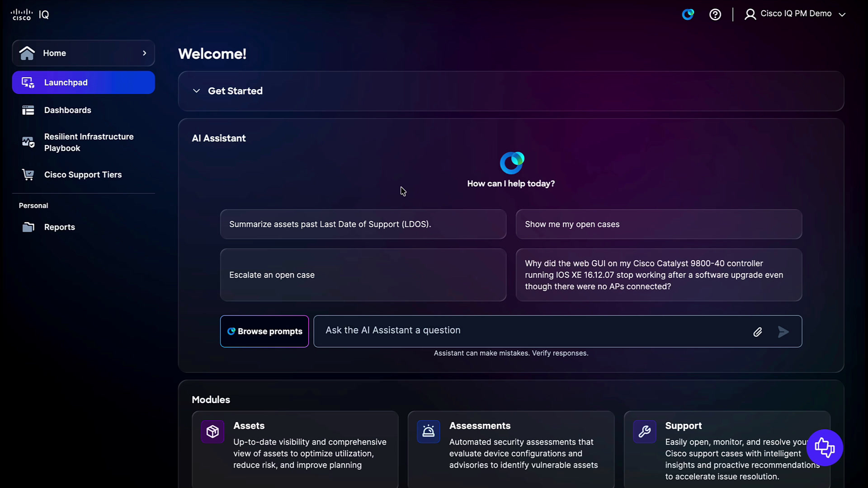
Task: Click the Reports folder icon
Action: pos(28,227)
